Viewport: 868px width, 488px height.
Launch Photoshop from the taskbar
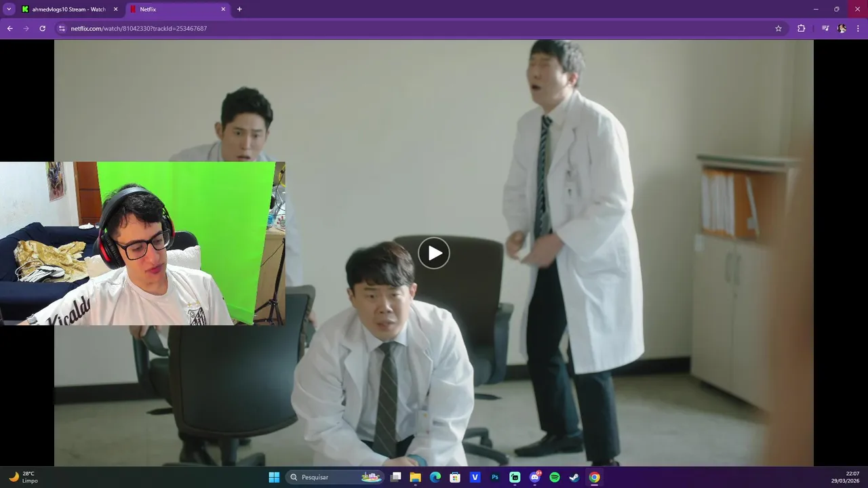[495, 477]
